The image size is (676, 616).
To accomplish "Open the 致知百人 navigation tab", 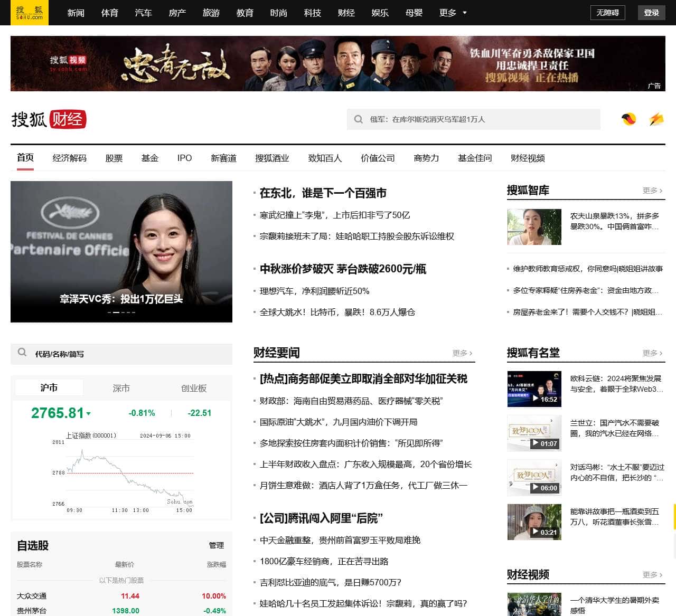I will click(x=325, y=158).
